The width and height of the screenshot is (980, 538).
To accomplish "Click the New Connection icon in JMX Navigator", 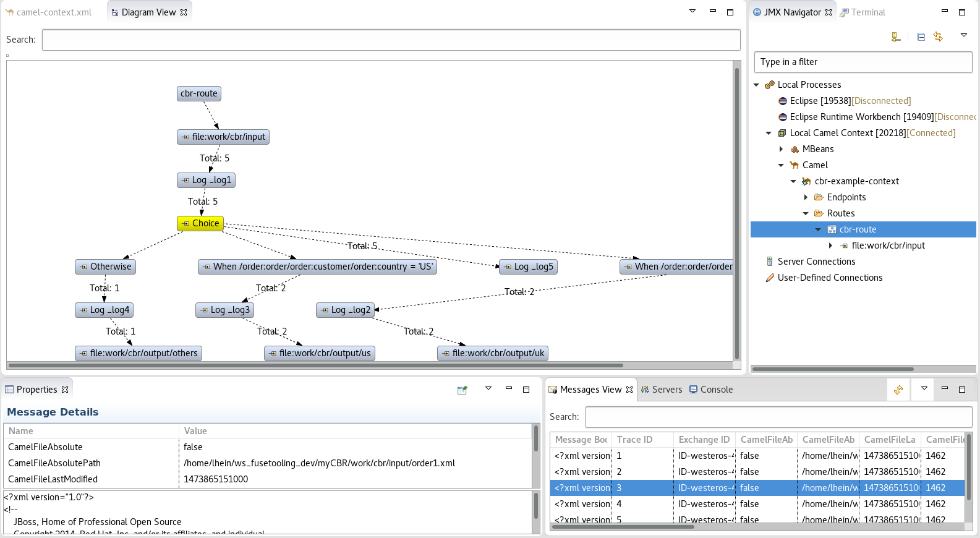I will click(895, 37).
